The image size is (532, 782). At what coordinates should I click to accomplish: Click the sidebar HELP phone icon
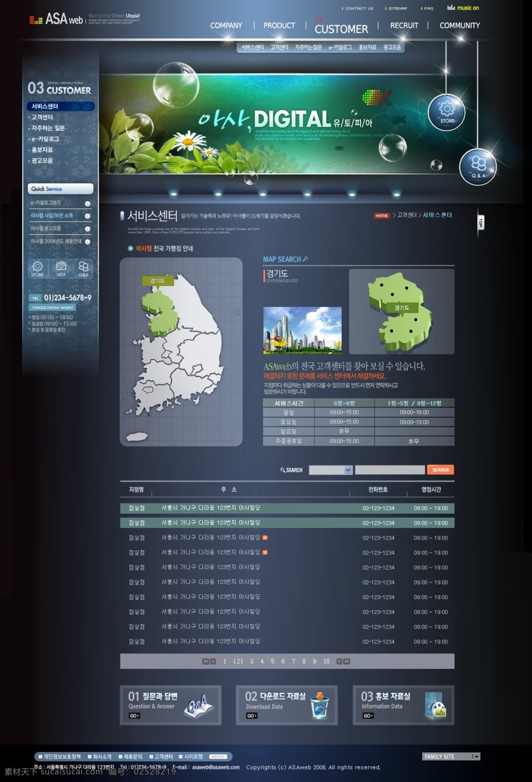pyautogui.click(x=61, y=269)
